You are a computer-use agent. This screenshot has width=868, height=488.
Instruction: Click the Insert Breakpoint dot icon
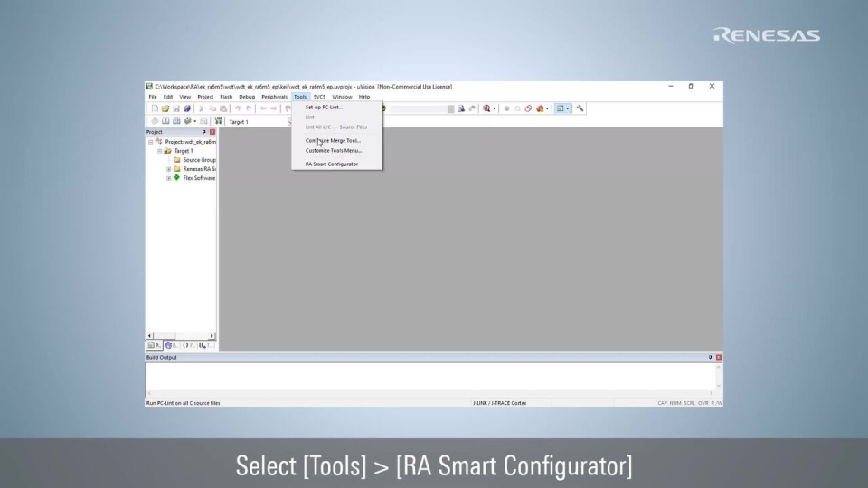(x=506, y=108)
